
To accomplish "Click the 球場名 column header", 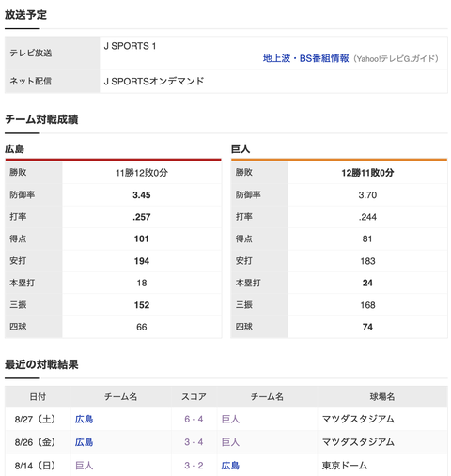I will pos(382,397).
